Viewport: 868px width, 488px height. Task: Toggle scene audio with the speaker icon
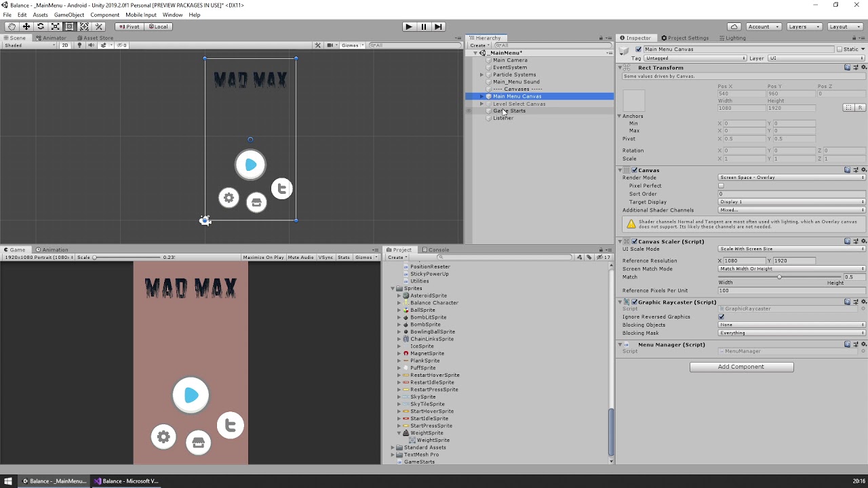point(91,45)
